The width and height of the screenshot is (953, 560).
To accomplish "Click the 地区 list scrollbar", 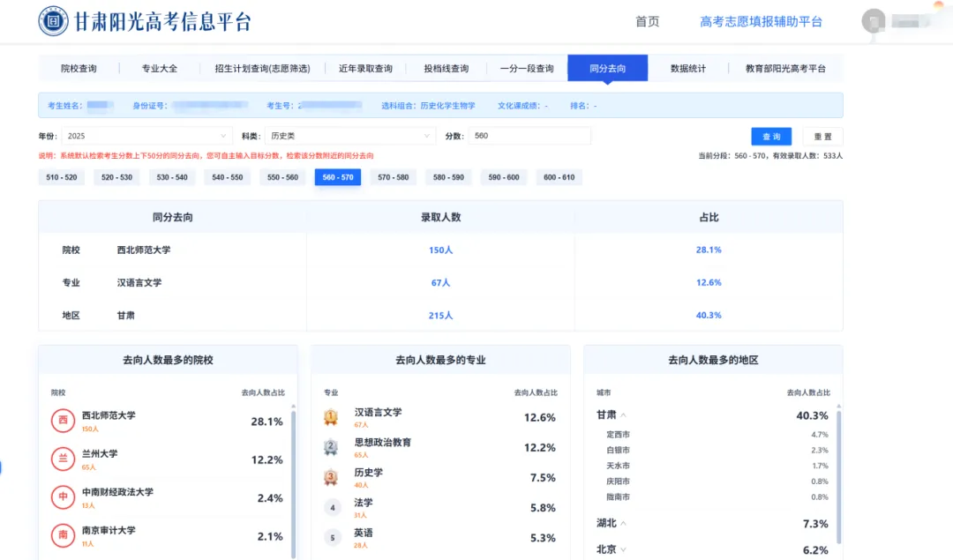I will [x=839, y=477].
